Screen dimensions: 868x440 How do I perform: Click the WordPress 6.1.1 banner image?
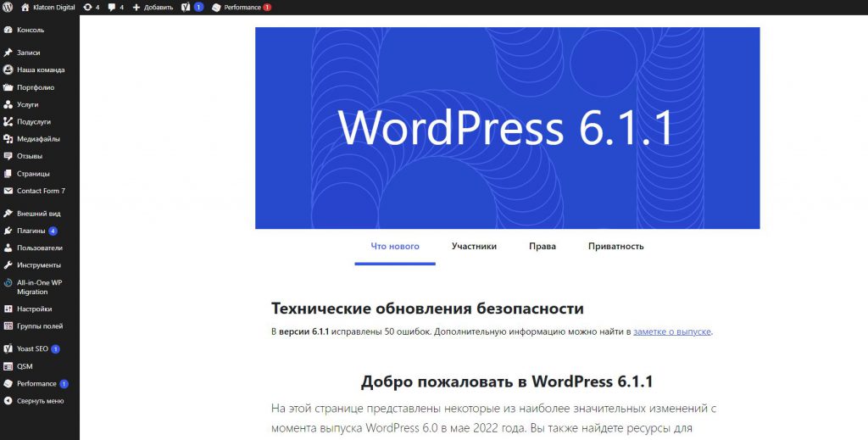coord(507,128)
